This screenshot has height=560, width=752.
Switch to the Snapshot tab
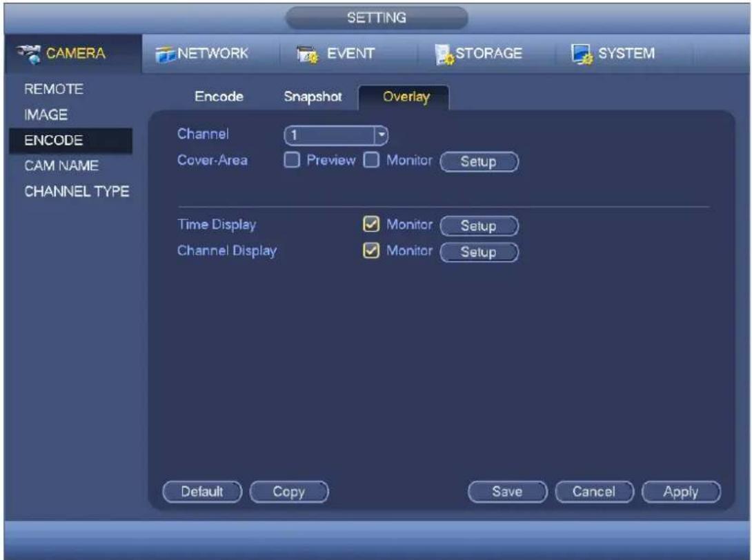(x=313, y=97)
